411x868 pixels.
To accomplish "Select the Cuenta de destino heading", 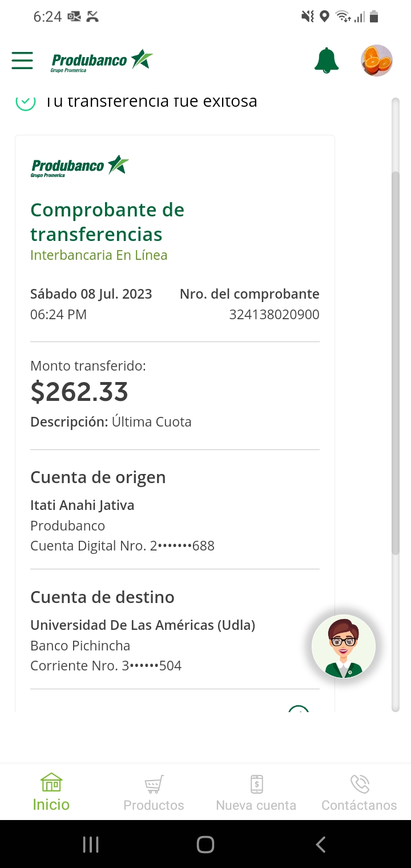I will click(x=102, y=597).
